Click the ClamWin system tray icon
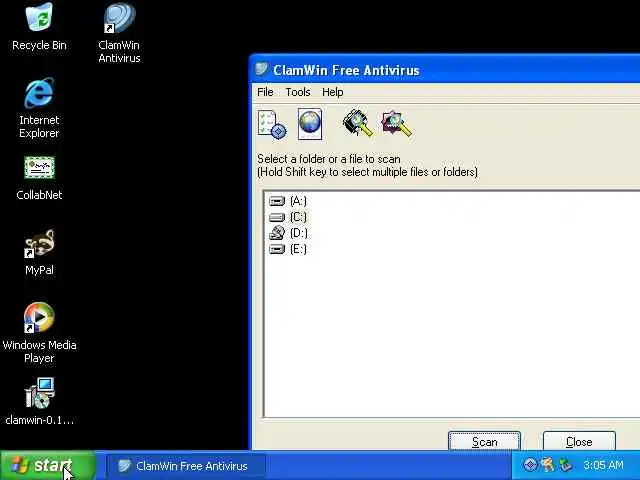The width and height of the screenshot is (640, 480). (x=530, y=464)
